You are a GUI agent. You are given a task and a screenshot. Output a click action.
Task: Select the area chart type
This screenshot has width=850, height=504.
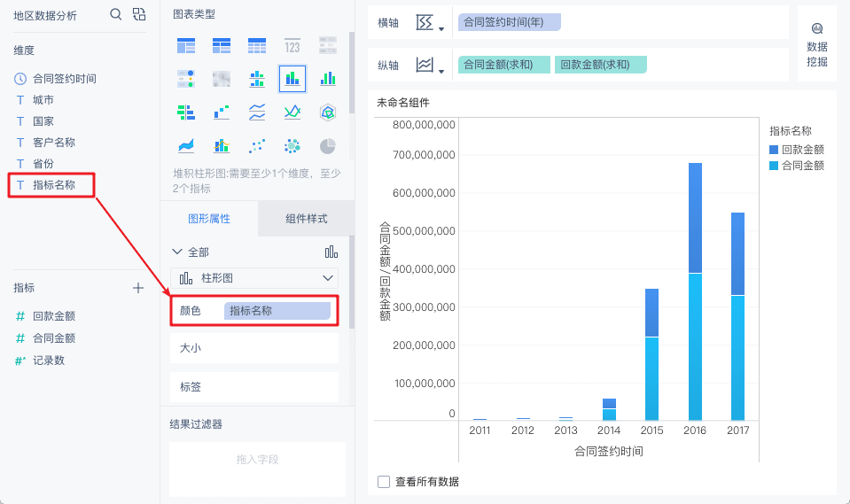(186, 146)
